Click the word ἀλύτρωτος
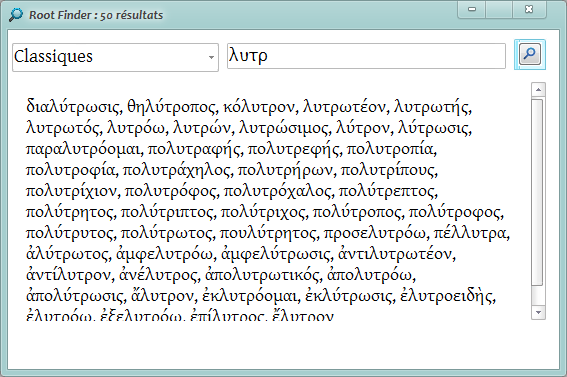The height and width of the screenshot is (377, 567). tap(67, 254)
